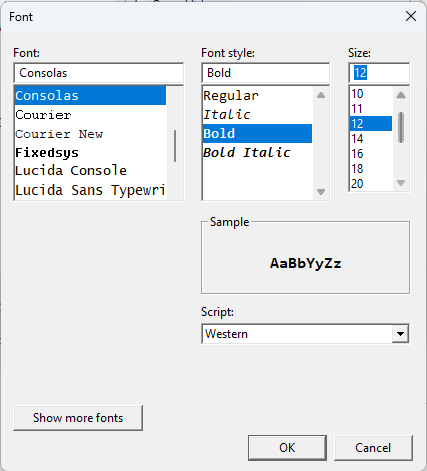Click the size list up arrow

[401, 95]
